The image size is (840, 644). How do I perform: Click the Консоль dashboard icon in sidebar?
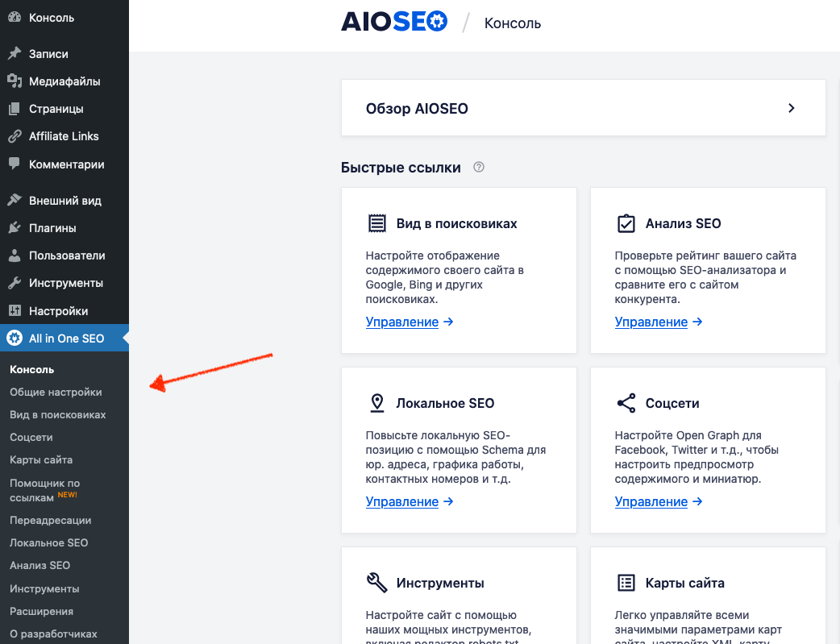coord(15,17)
